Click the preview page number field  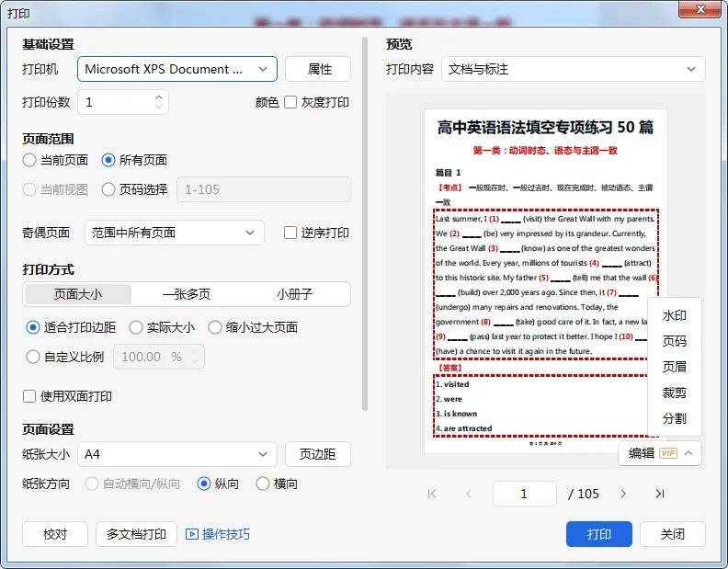525,494
